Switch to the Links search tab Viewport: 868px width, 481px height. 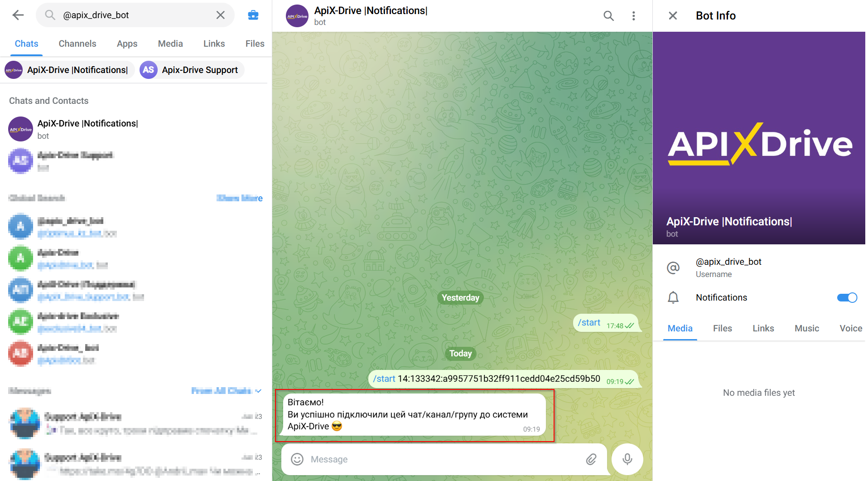pos(214,44)
